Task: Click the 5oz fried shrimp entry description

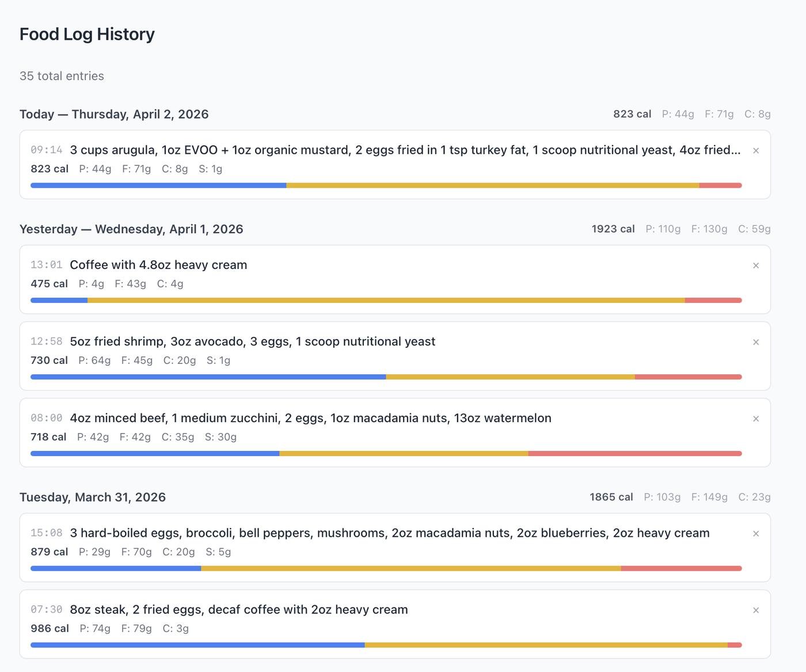Action: pos(252,341)
